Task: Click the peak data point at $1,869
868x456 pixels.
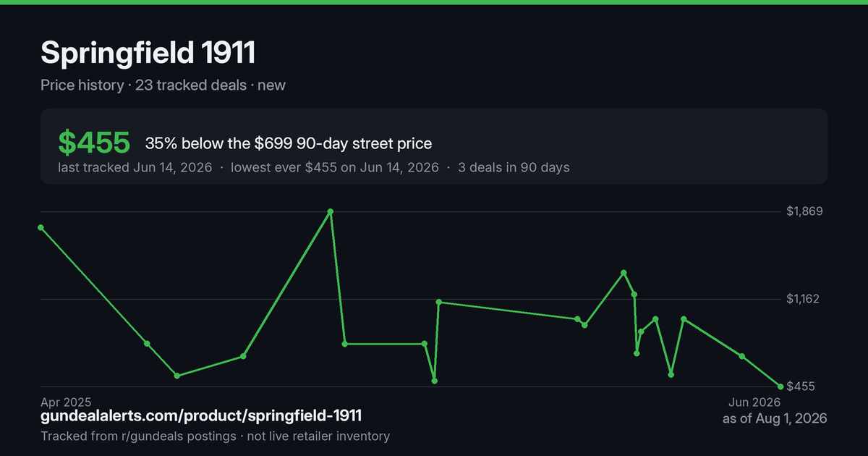Action: click(x=331, y=211)
